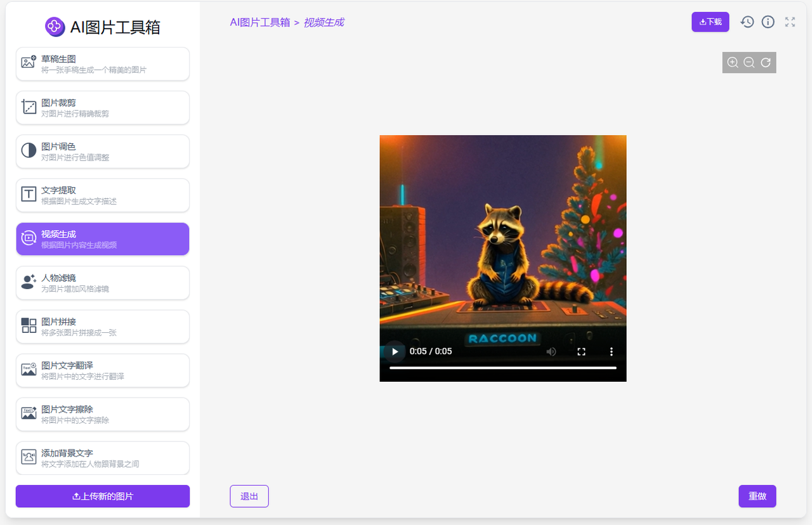Click the 图片调色 half-circle icon
The width and height of the screenshot is (812, 525).
[29, 150]
